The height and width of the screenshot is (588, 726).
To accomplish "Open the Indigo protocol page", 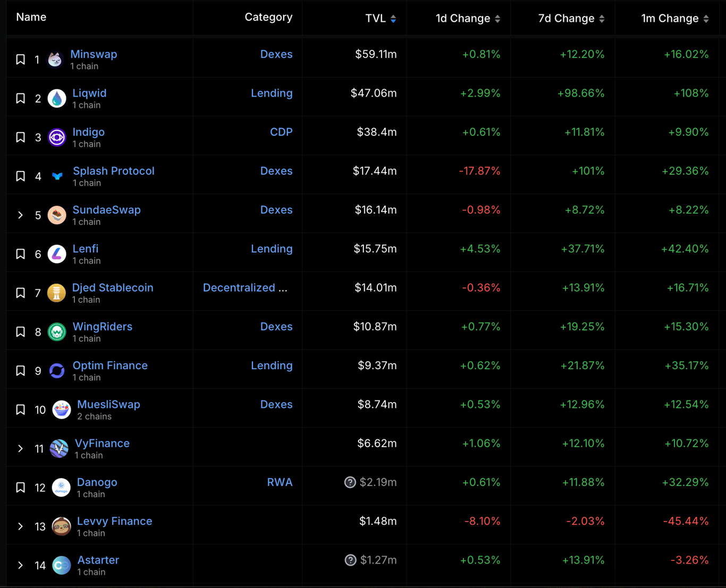I will pyautogui.click(x=88, y=132).
